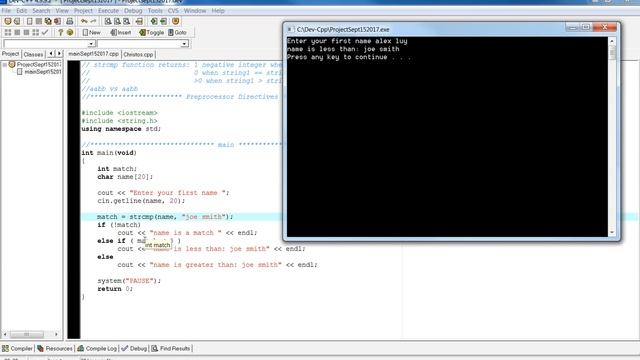Click the Print toolbar icon
Image resolution: width=640 pixels, height=360 pixels.
tap(69, 21)
